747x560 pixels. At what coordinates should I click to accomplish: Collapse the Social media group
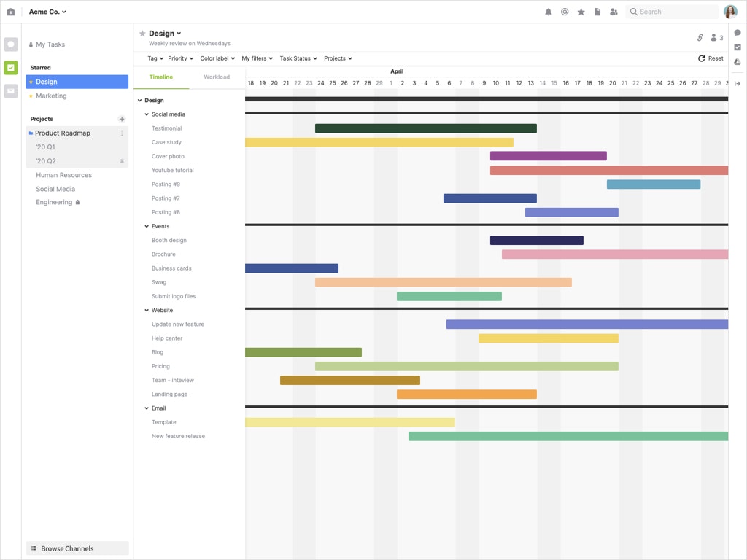[147, 114]
